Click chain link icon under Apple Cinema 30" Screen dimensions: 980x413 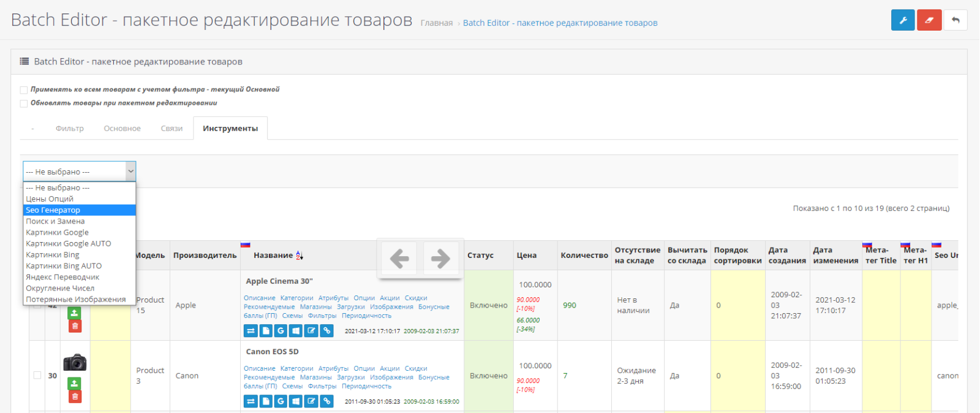pyautogui.click(x=326, y=331)
